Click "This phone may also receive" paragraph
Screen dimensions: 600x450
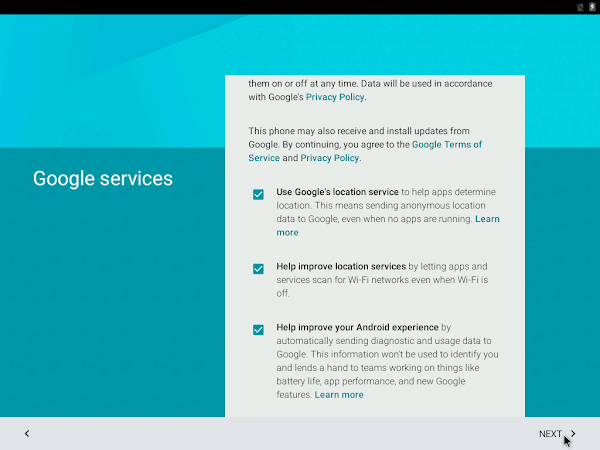point(365,144)
